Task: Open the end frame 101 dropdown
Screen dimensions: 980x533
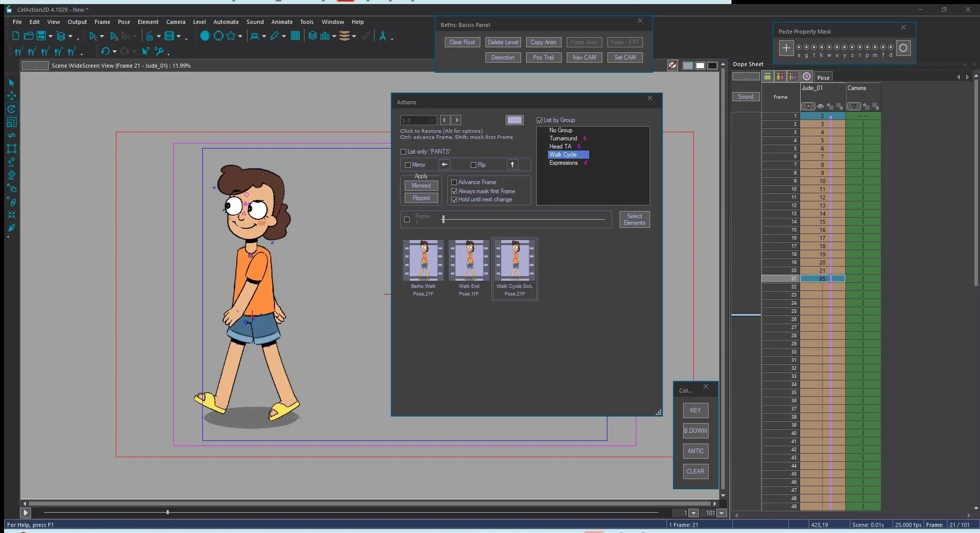Action: [x=721, y=513]
